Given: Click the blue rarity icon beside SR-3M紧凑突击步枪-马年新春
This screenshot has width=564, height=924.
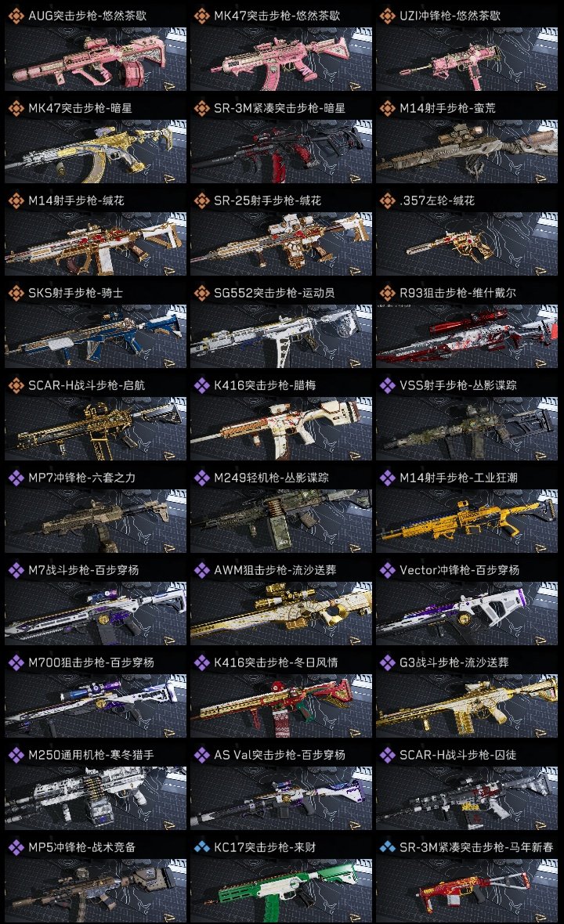Looking at the screenshot, I should [387, 846].
